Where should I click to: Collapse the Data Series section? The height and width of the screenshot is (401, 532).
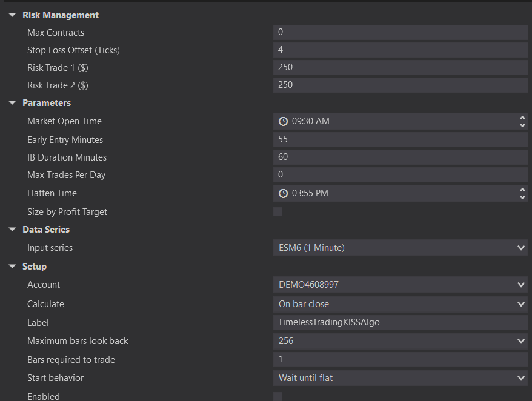pos(12,230)
